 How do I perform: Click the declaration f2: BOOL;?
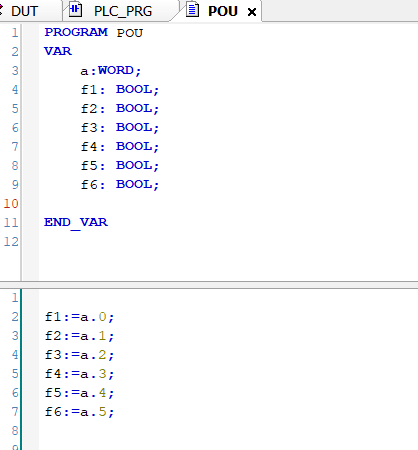pos(120,108)
